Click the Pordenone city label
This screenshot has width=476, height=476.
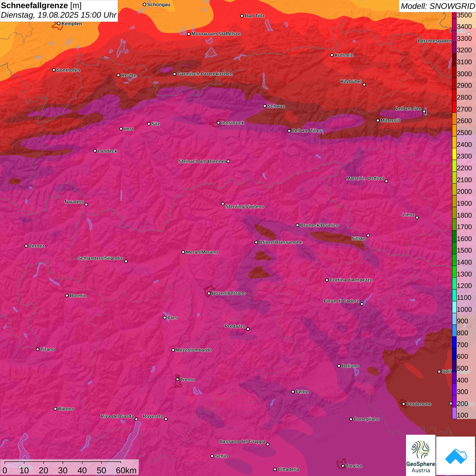pyautogui.click(x=419, y=404)
